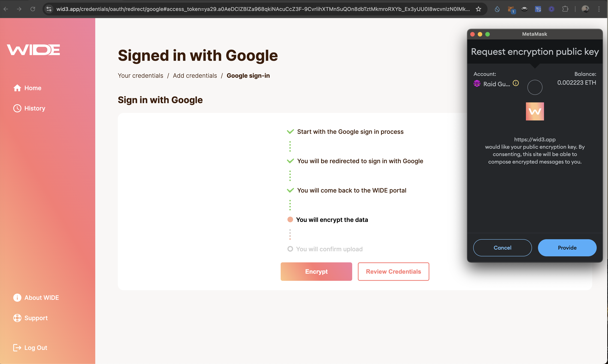Click Provide in MetaMask popup
This screenshot has width=608, height=364.
pyautogui.click(x=567, y=248)
